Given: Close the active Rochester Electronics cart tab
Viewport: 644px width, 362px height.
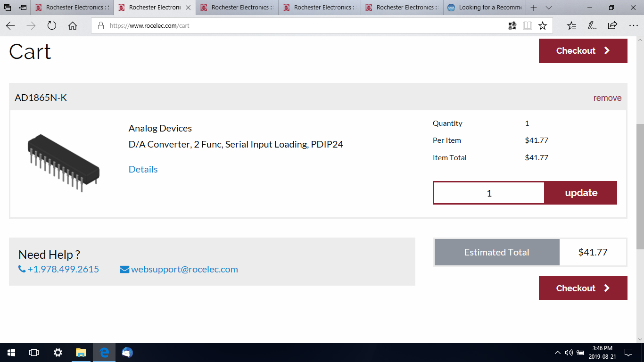Looking at the screenshot, I should (189, 8).
